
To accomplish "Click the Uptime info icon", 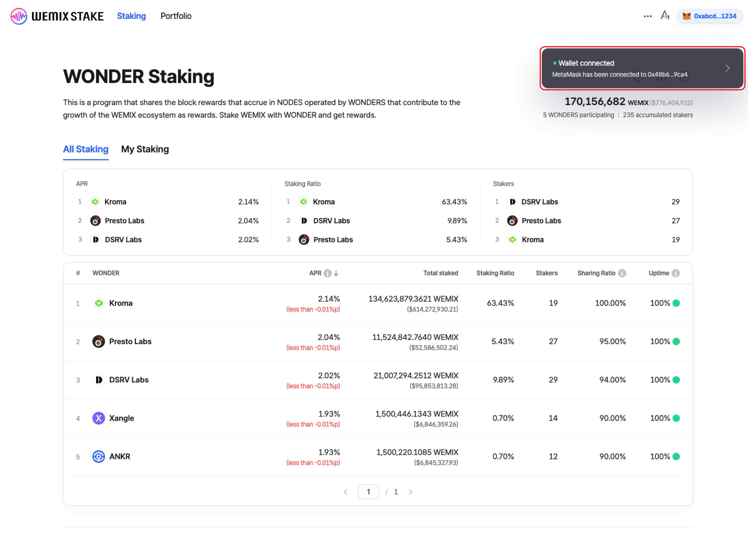I will tap(676, 273).
